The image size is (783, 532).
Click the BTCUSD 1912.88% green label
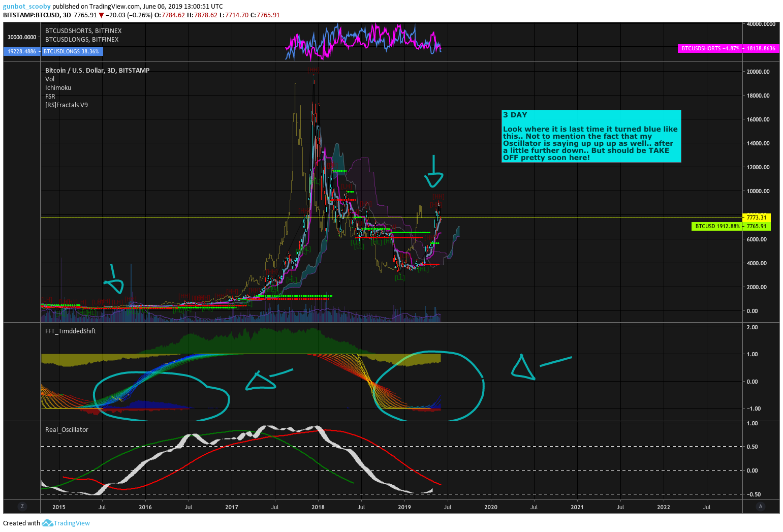point(717,226)
